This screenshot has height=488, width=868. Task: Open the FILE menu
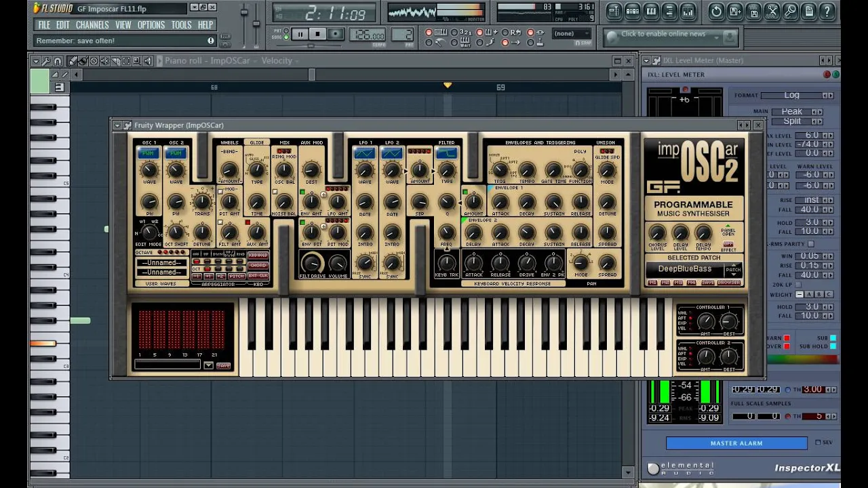coord(44,25)
